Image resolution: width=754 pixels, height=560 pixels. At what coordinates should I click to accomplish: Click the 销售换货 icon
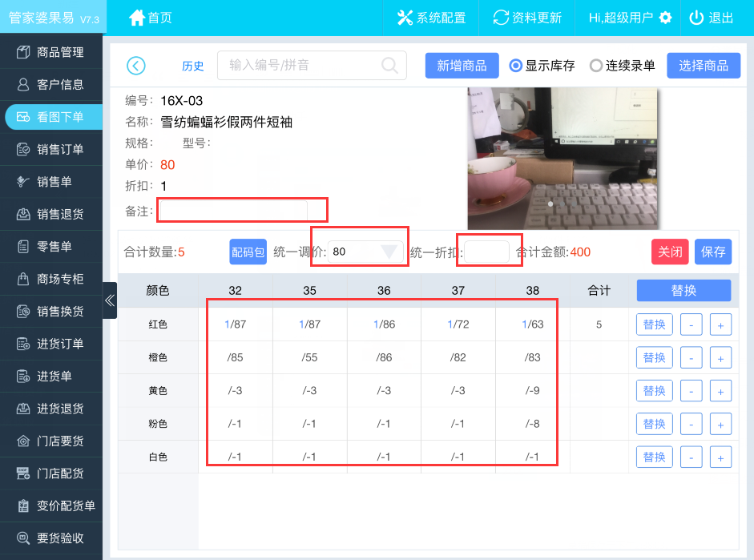point(23,312)
